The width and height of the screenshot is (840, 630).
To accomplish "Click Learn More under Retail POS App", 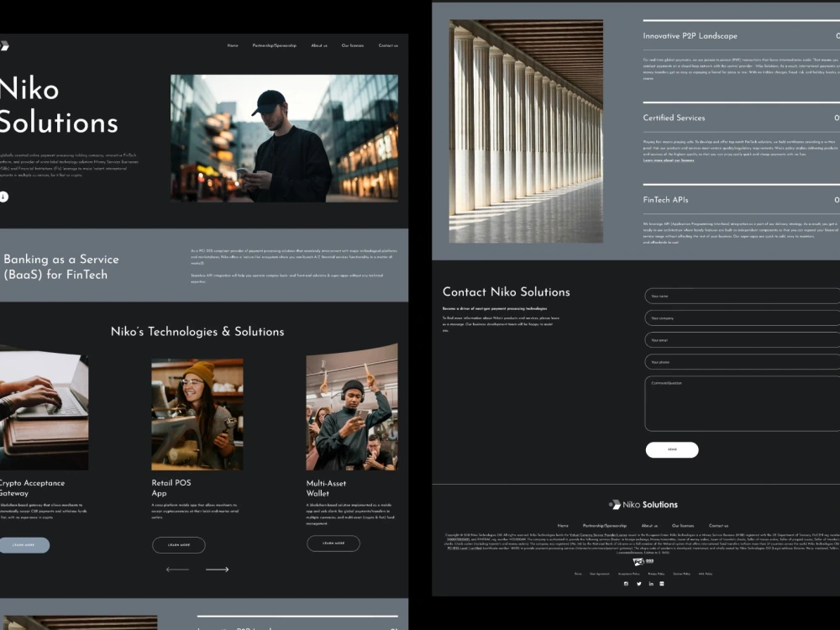I will click(178, 545).
